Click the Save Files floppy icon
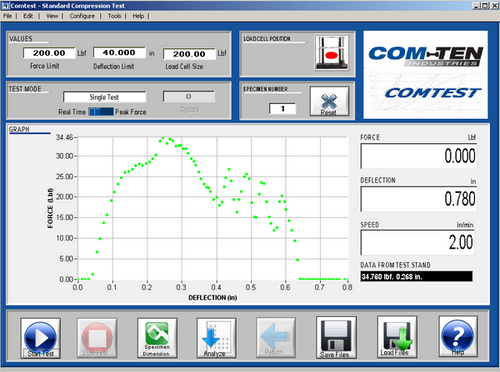 [x=336, y=337]
